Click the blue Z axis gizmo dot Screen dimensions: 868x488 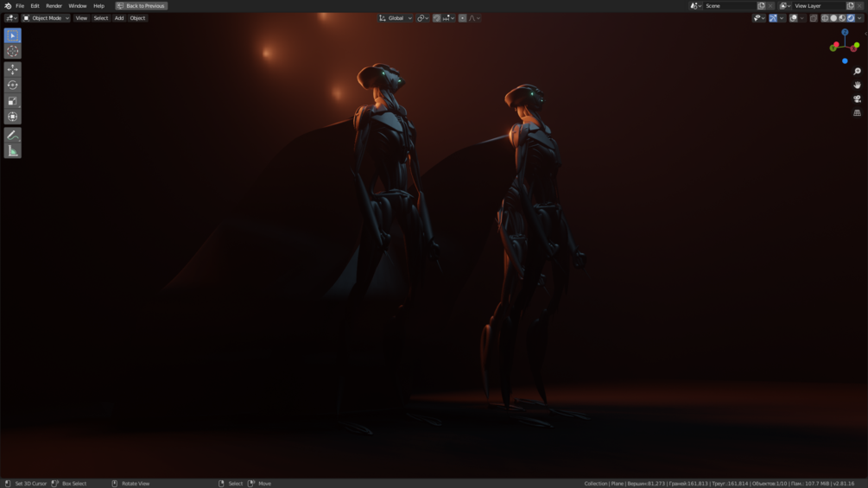point(845,33)
